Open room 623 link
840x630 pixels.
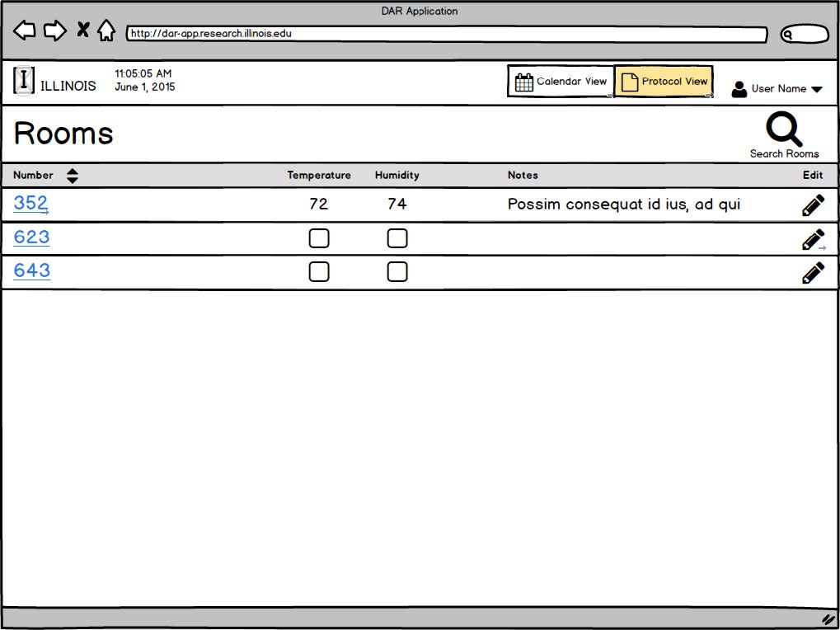(31, 237)
